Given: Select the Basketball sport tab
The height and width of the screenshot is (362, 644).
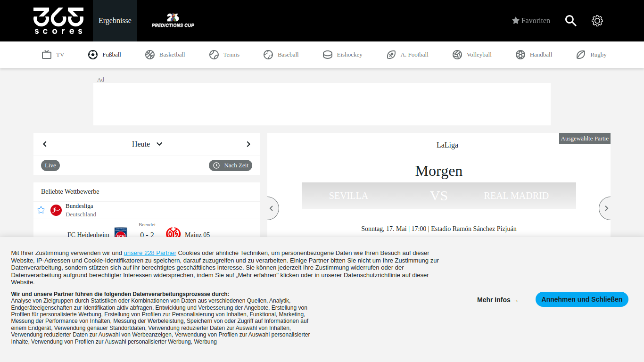Looking at the screenshot, I should tap(165, 55).
